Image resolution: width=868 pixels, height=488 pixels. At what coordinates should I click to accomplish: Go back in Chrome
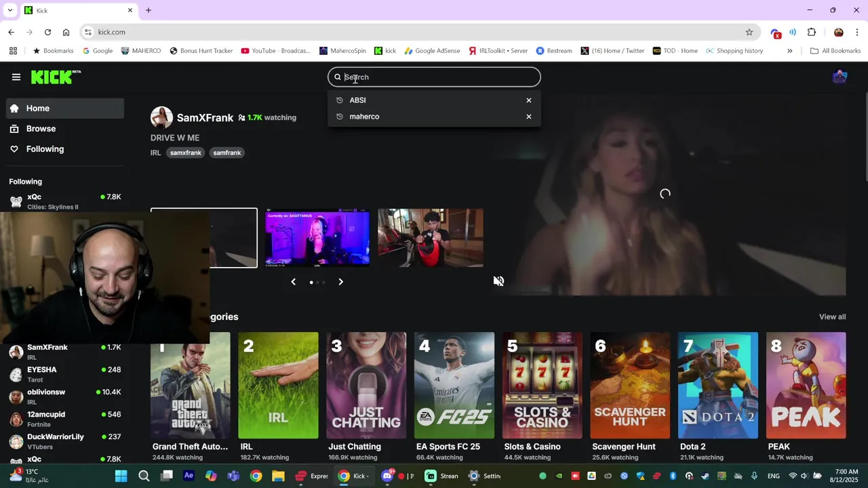click(12, 32)
